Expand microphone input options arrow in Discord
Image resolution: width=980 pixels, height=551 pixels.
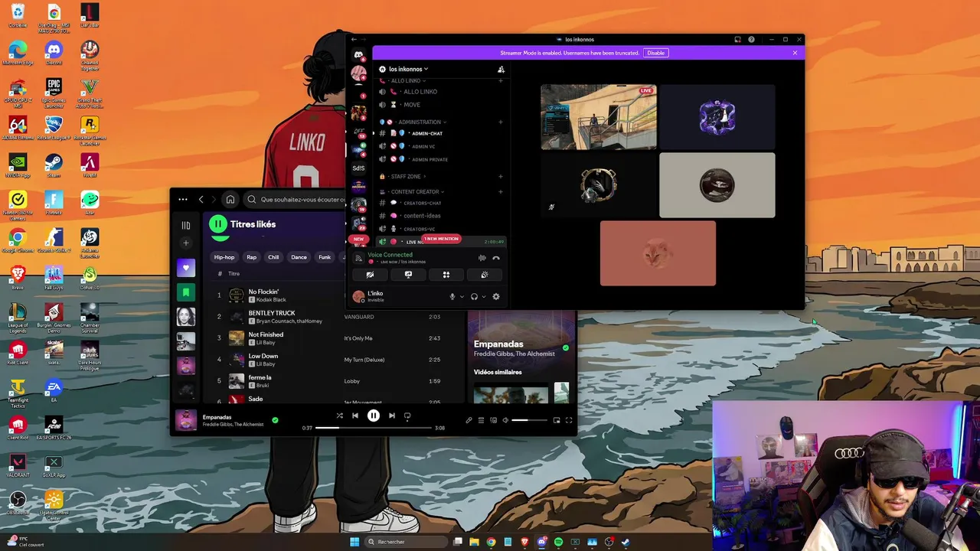(x=462, y=297)
